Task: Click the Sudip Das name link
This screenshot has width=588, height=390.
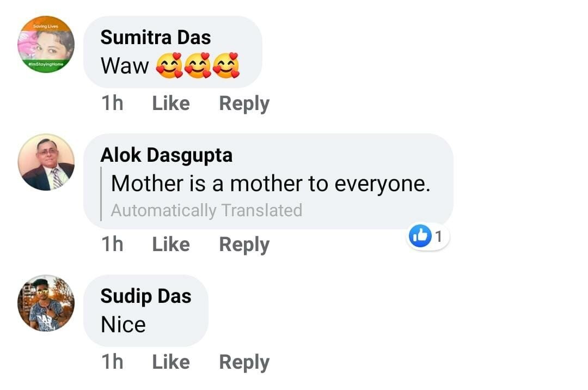Action: pos(146,296)
